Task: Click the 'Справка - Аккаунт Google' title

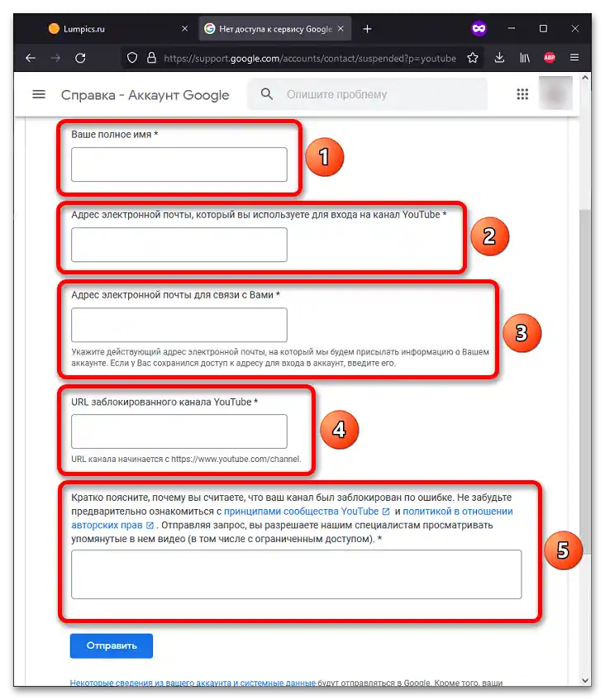Action: [145, 95]
